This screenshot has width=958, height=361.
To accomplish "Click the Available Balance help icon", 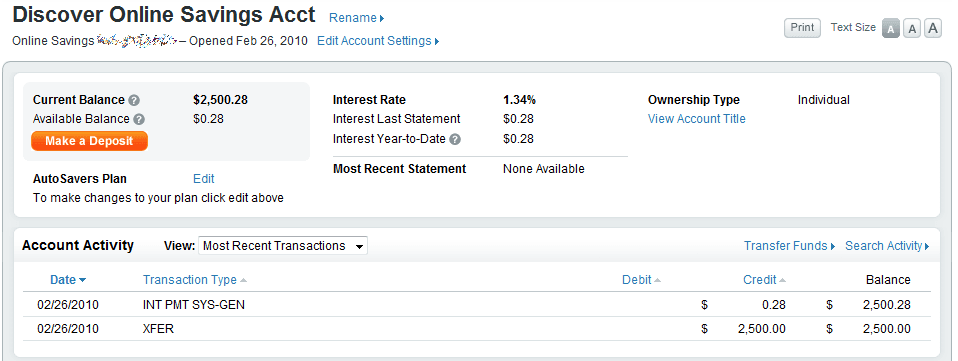I will pyautogui.click(x=139, y=120).
